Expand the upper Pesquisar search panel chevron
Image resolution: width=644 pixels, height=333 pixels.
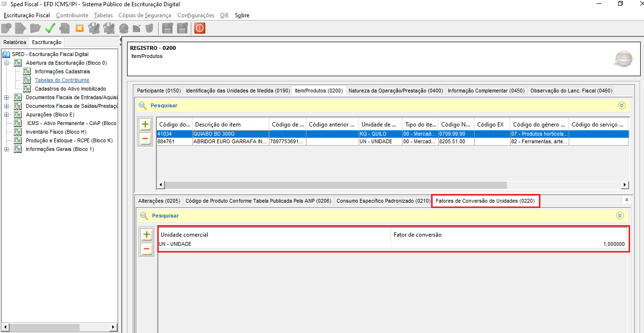(622, 105)
